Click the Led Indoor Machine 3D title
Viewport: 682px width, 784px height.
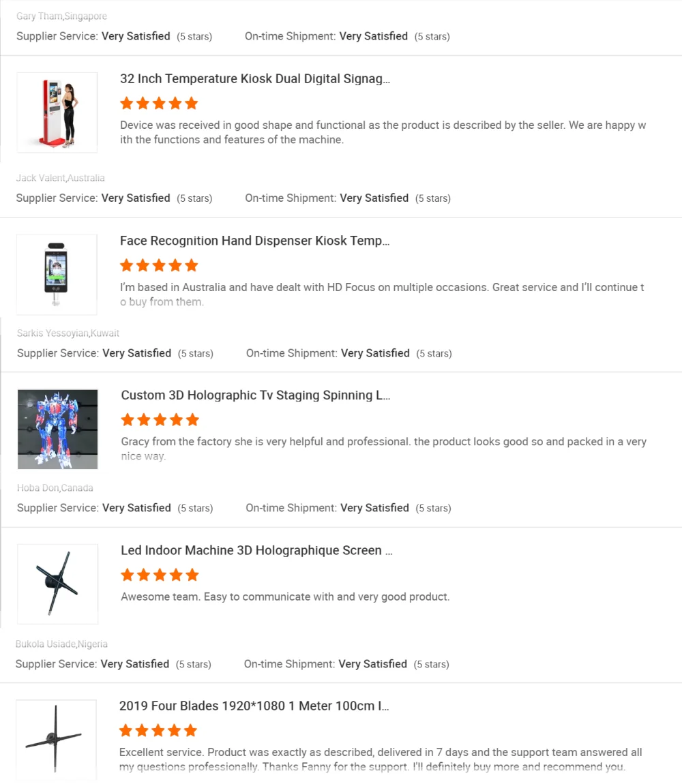click(x=256, y=551)
